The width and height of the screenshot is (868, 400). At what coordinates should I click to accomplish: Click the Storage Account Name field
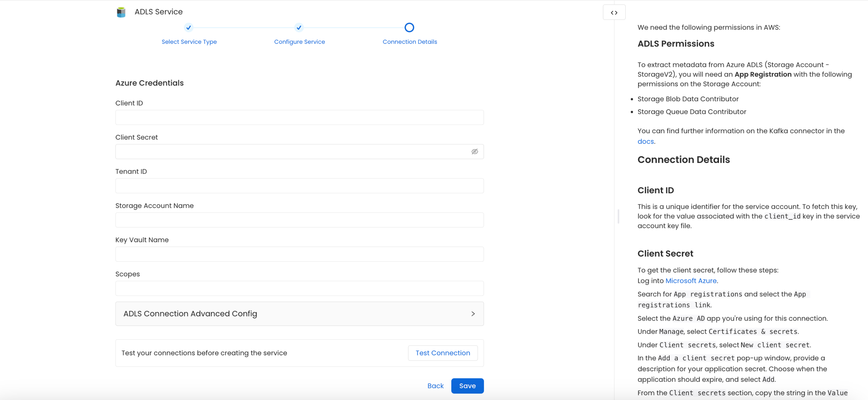[299, 220]
